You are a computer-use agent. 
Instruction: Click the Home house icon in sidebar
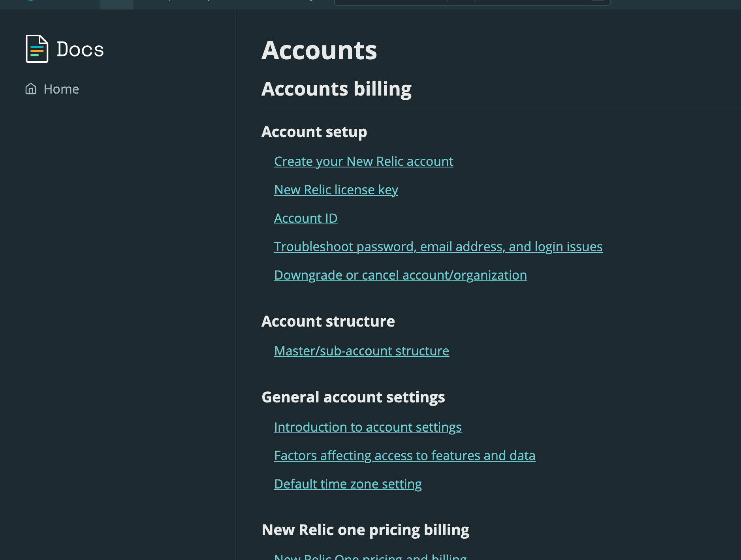click(x=31, y=89)
